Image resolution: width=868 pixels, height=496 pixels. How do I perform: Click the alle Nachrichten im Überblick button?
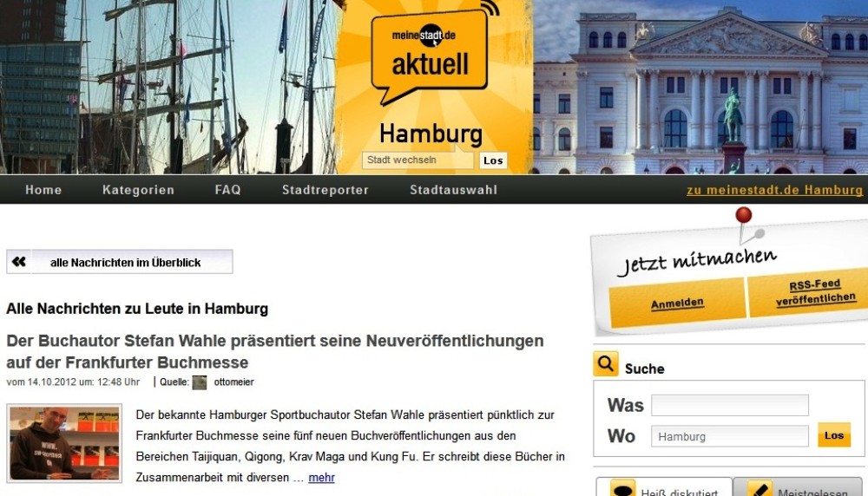click(x=120, y=262)
